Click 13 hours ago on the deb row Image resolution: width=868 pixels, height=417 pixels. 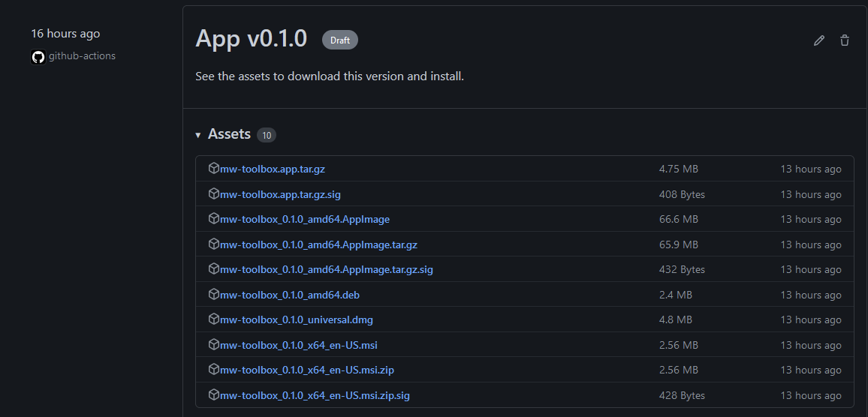(x=810, y=295)
